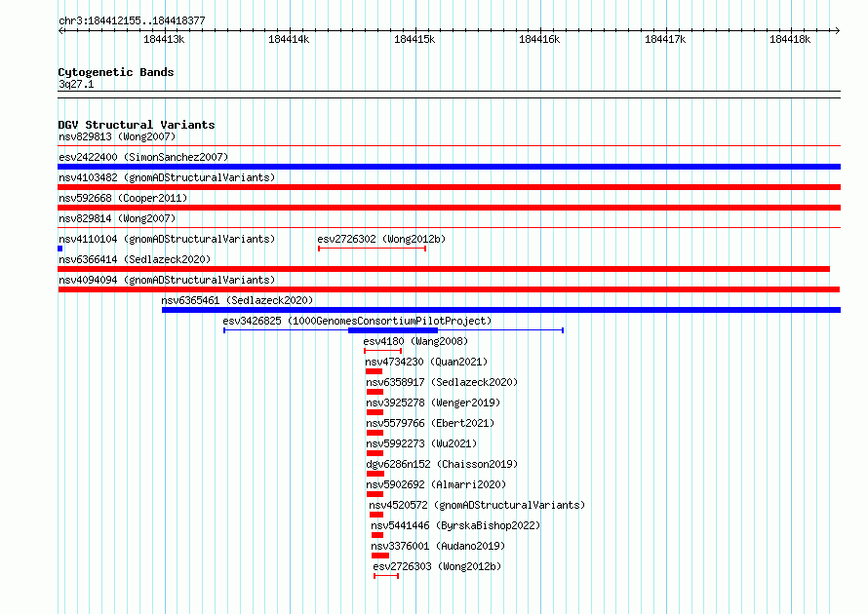This screenshot has height=614, width=868.
Task: Click the chr3:184412155..184418377 region label
Action: pos(132,20)
